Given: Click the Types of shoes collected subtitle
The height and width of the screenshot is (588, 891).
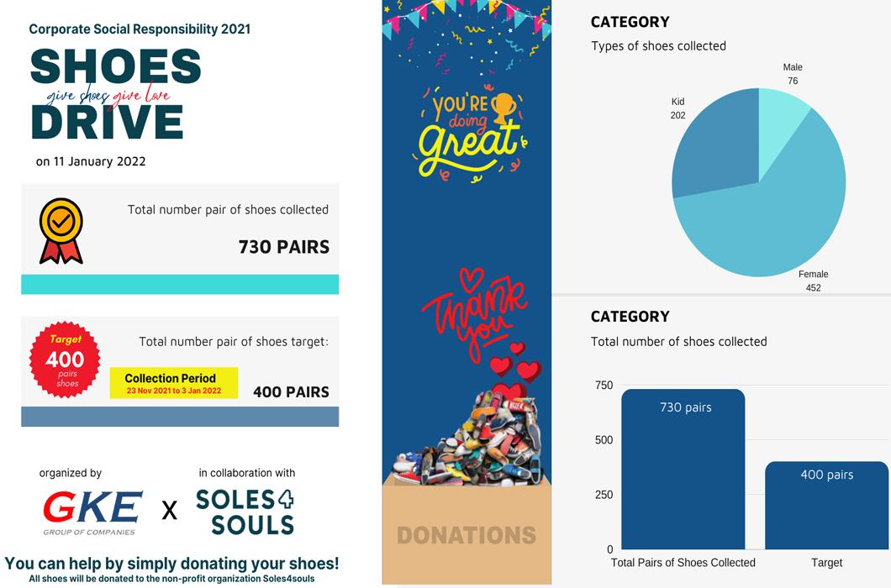Looking at the screenshot, I should (659, 46).
